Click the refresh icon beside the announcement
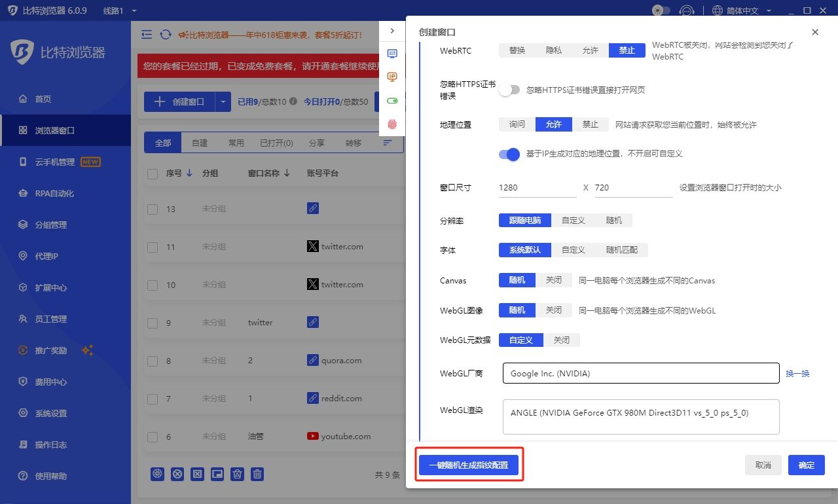The image size is (838, 504). [x=166, y=35]
